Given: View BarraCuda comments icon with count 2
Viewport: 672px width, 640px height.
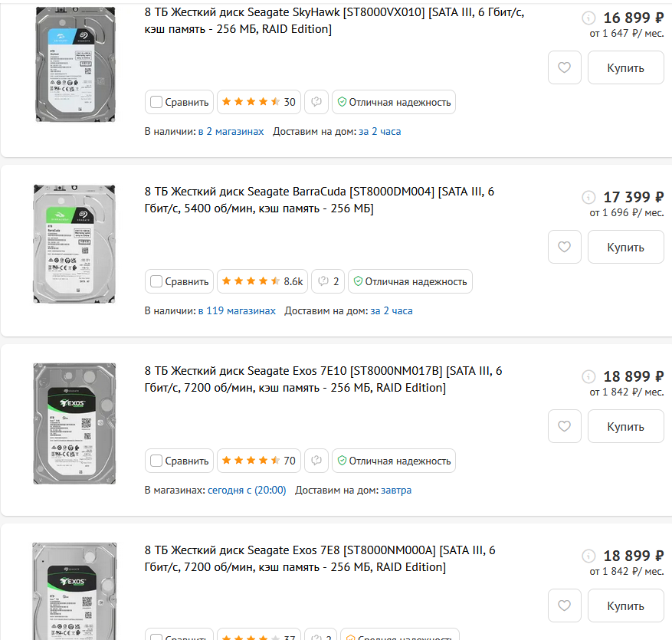Looking at the screenshot, I should point(328,281).
